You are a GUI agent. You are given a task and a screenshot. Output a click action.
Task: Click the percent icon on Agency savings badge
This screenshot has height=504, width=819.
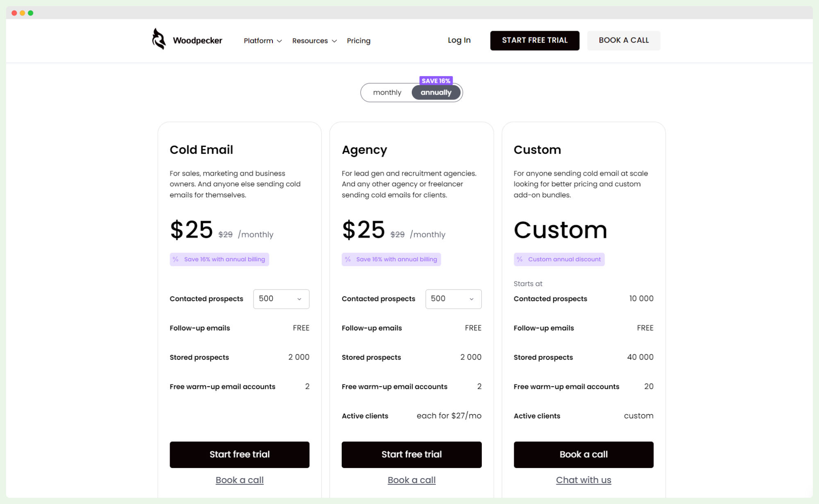[x=348, y=259]
